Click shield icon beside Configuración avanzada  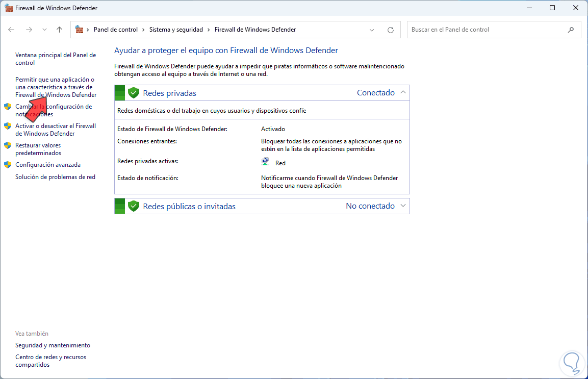(x=8, y=165)
